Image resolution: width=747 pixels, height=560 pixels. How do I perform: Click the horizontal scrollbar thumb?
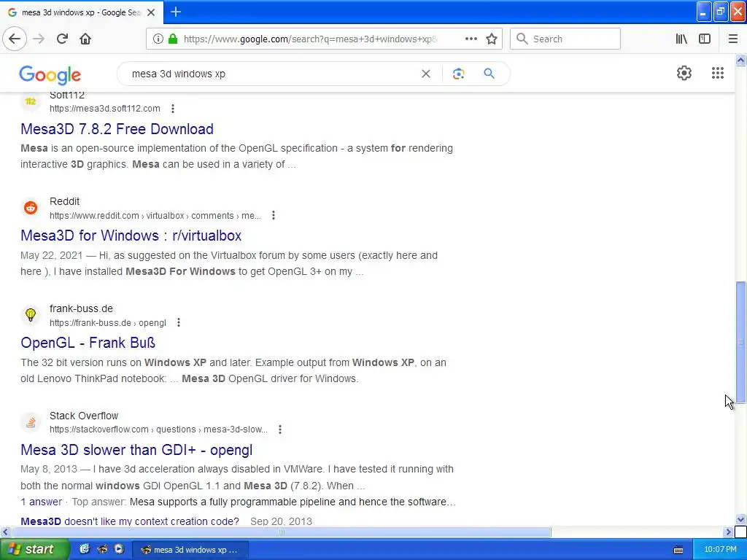(282, 532)
